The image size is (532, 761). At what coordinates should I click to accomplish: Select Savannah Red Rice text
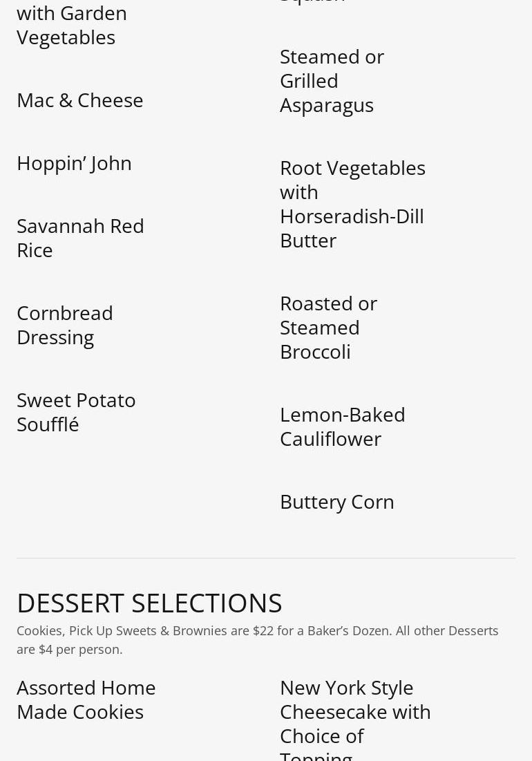[81, 238]
